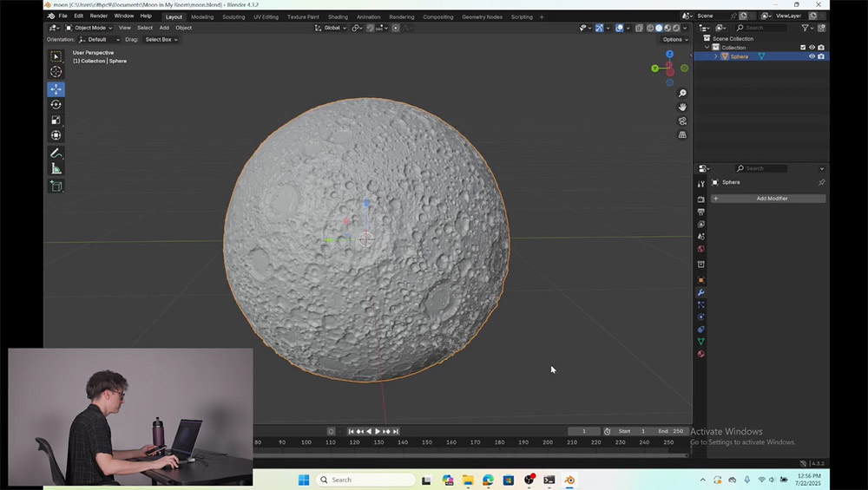The height and width of the screenshot is (490, 868).
Task: Select the 3D Cursor tool
Action: [x=56, y=72]
